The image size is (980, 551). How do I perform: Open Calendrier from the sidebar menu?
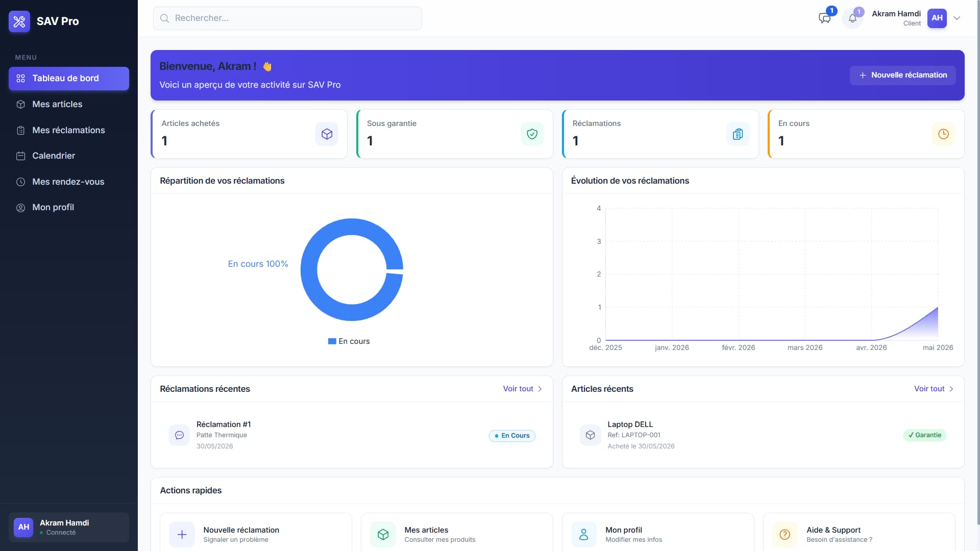[69, 156]
